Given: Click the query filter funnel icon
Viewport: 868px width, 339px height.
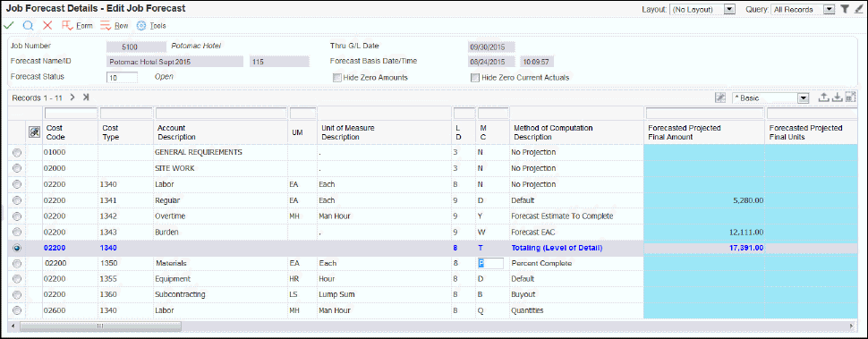Looking at the screenshot, I should point(844,10).
